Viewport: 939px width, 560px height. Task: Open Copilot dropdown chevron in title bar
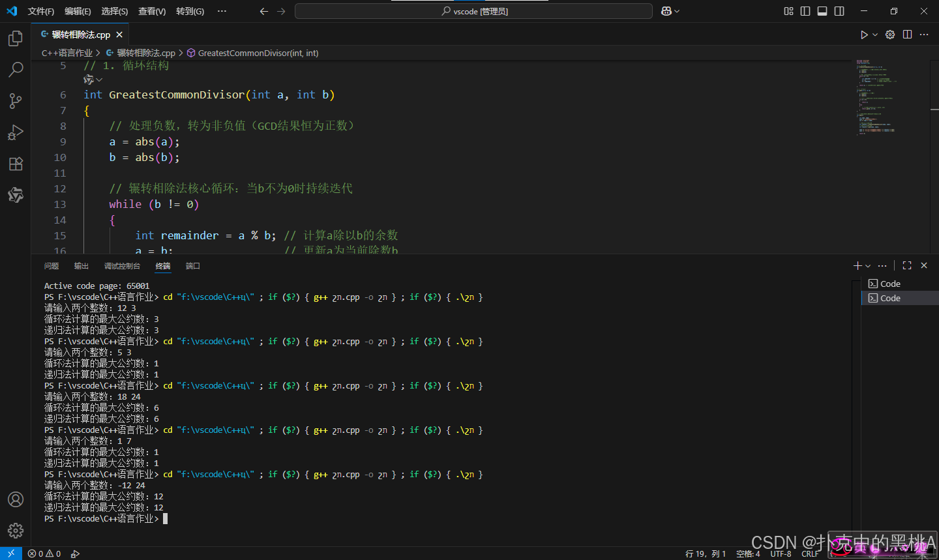click(x=677, y=11)
